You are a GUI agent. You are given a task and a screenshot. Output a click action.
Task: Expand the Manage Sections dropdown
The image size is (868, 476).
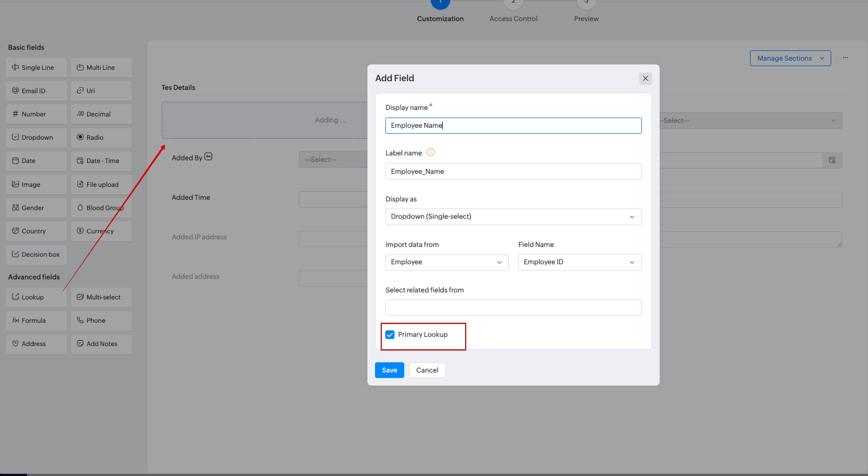tap(790, 58)
